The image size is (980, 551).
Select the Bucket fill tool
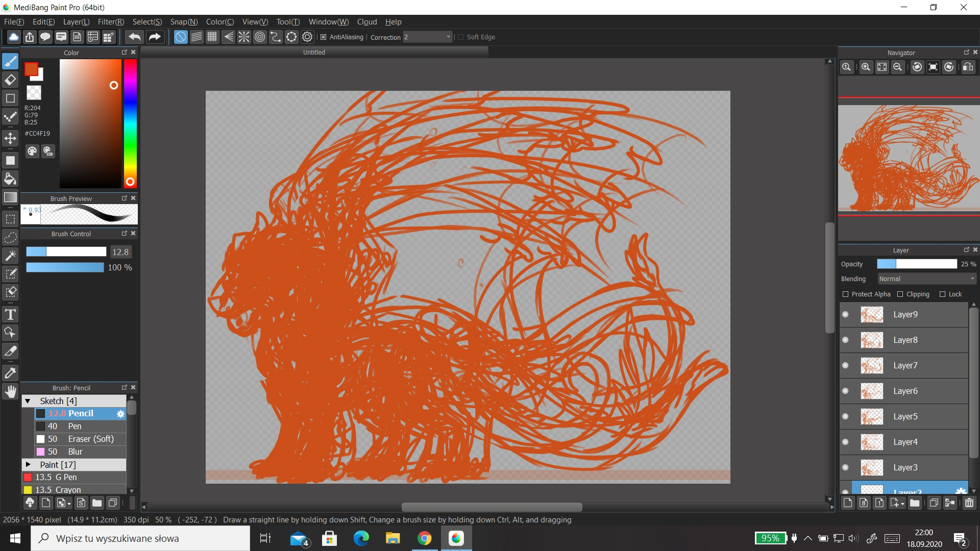point(10,179)
